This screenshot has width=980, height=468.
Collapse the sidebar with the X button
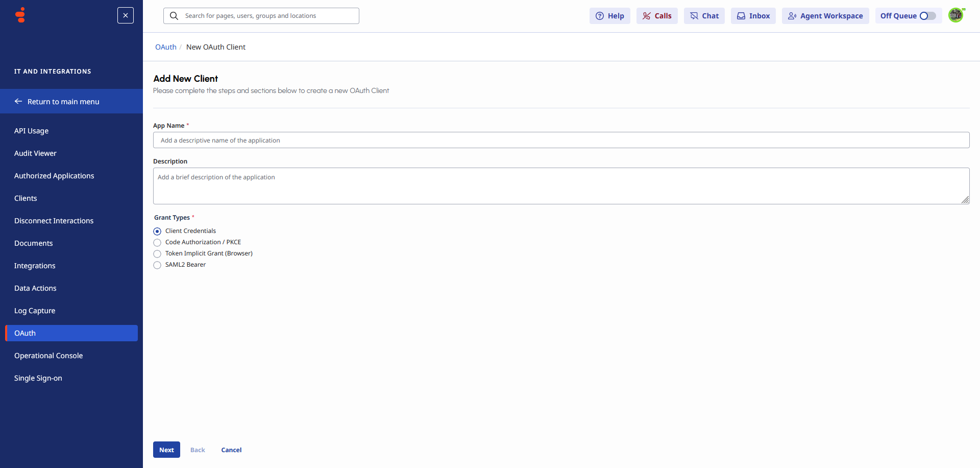click(x=125, y=15)
